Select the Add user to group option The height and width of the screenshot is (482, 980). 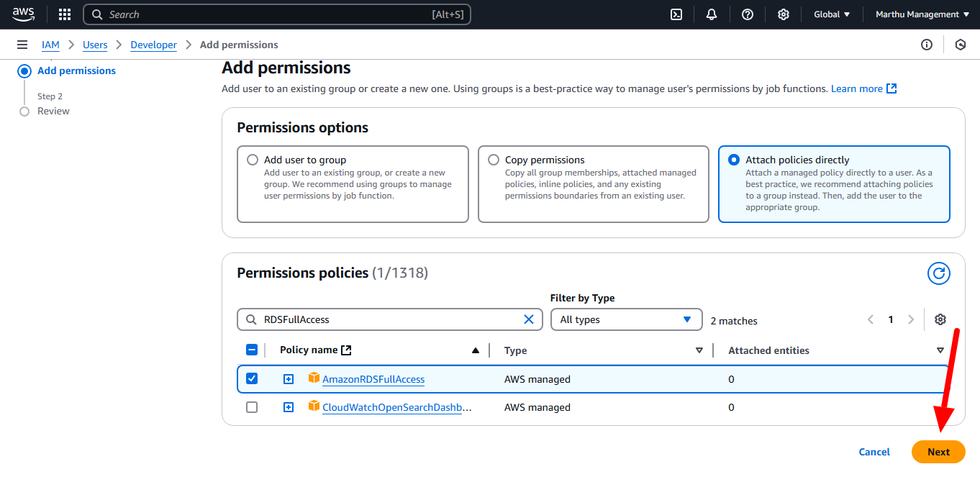click(x=253, y=160)
